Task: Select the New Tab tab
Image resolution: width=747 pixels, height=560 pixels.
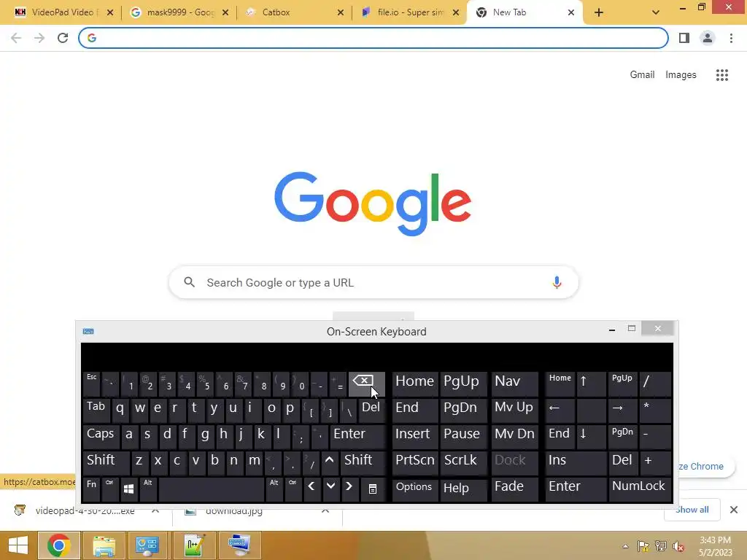Action: [x=524, y=12]
